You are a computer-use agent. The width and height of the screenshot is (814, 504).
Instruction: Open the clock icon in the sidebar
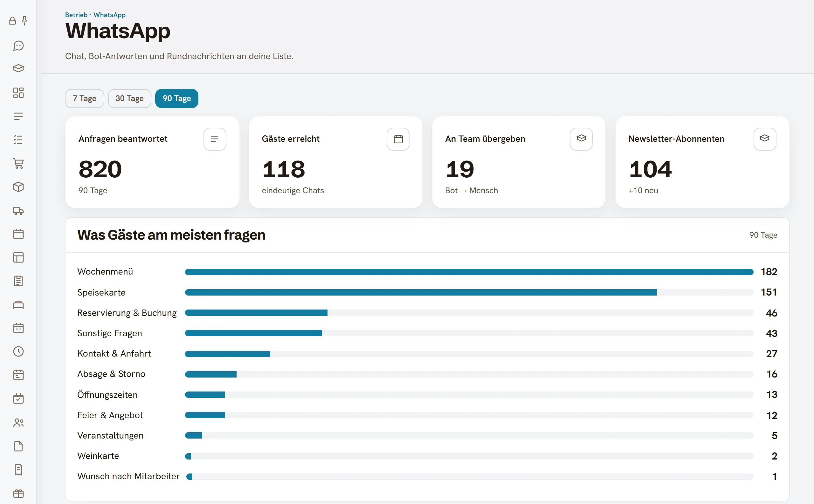18,351
